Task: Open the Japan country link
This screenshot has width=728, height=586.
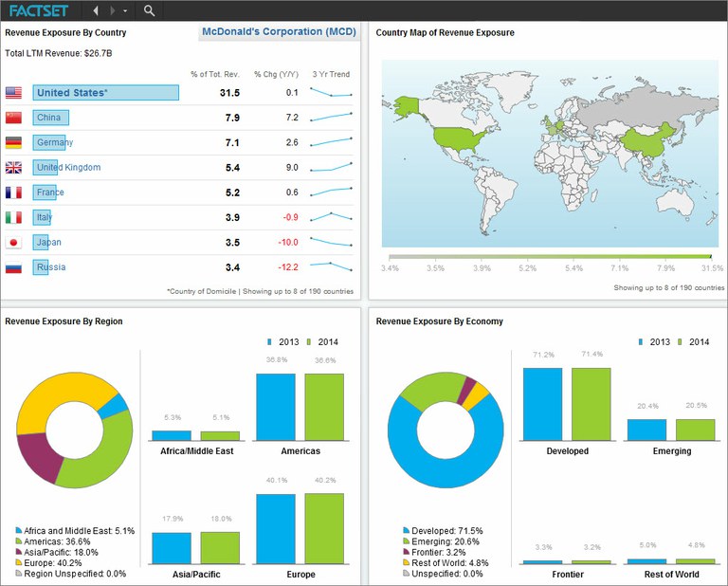Action: [x=48, y=242]
